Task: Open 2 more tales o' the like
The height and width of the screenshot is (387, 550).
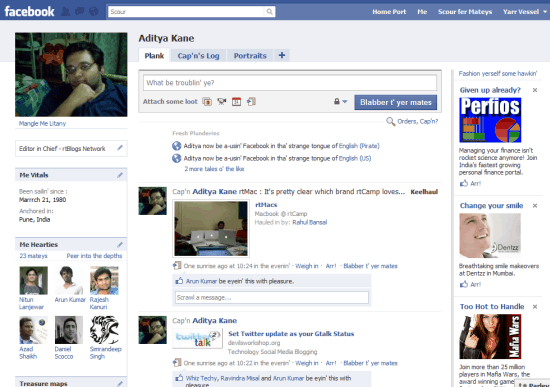Action: pos(214,169)
